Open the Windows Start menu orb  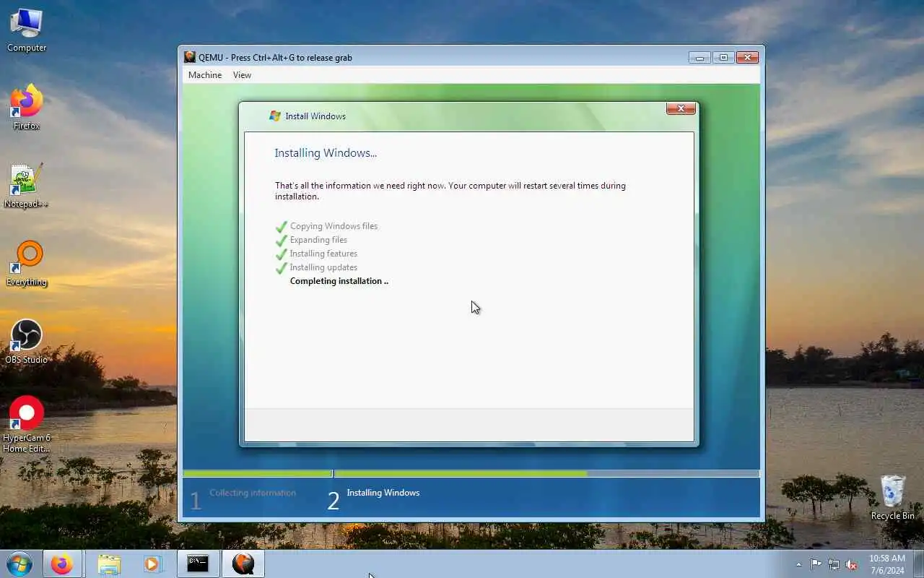19,564
